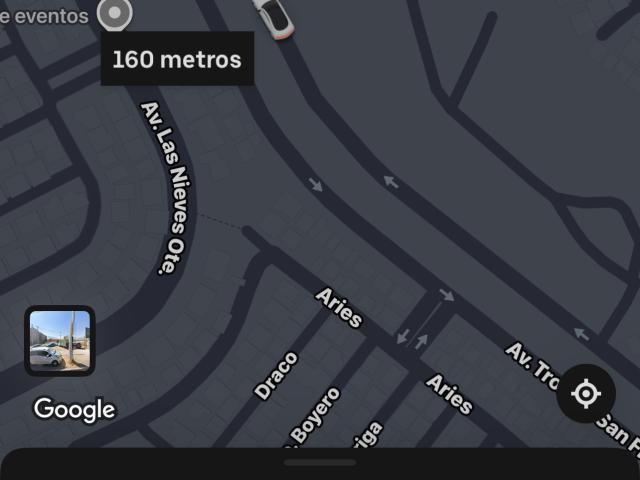Select the gray pickup location pin
Image resolution: width=640 pixels, height=480 pixels.
(115, 14)
